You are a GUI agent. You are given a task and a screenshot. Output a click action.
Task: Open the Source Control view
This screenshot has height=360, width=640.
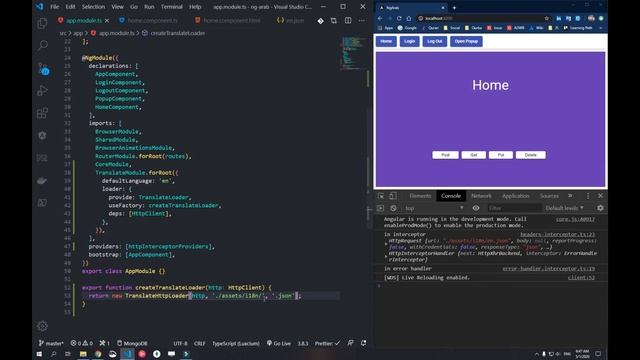(x=43, y=68)
